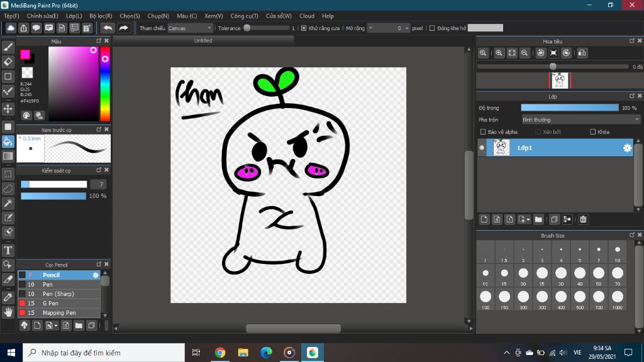The height and width of the screenshot is (362, 644).
Task: Open Microsoft Edge from taskbar
Action: (266, 353)
